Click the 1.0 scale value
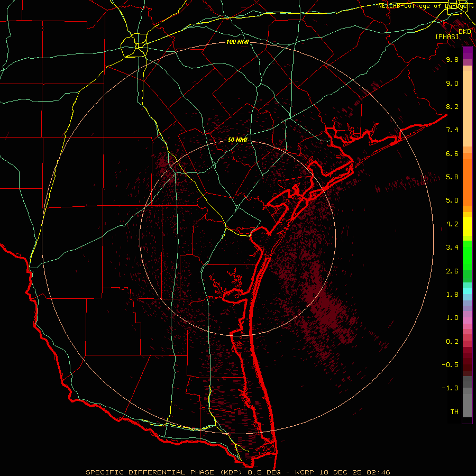This screenshot has width=476, height=476. [x=452, y=318]
